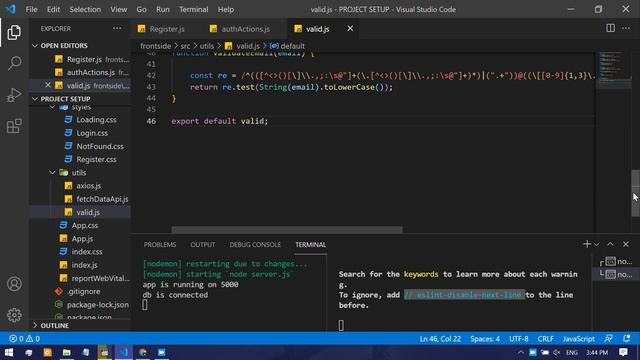The width and height of the screenshot is (640, 360).
Task: Open editor More Actions ellipsis
Action: tap(626, 28)
